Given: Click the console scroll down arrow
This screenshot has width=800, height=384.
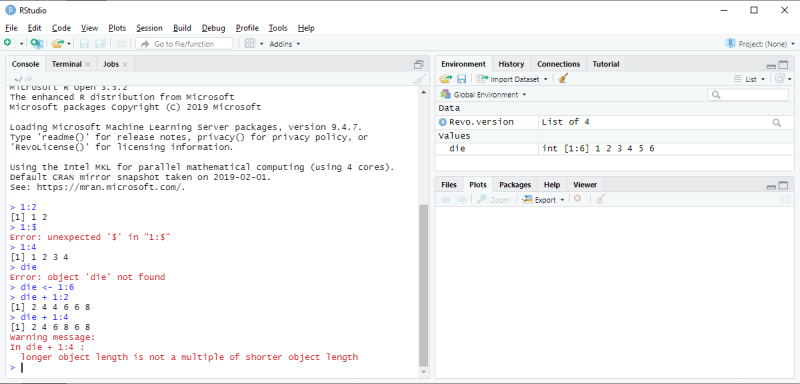Looking at the screenshot, I should pyautogui.click(x=423, y=372).
